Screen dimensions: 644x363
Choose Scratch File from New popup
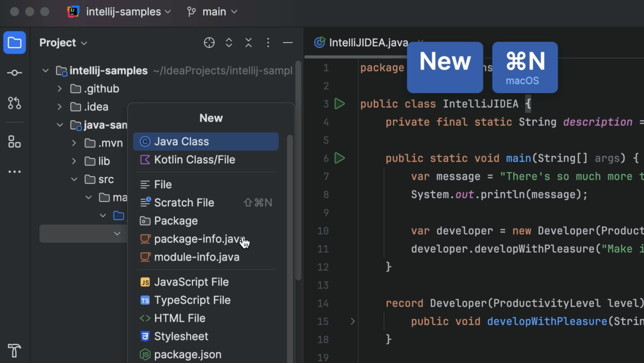(x=184, y=203)
